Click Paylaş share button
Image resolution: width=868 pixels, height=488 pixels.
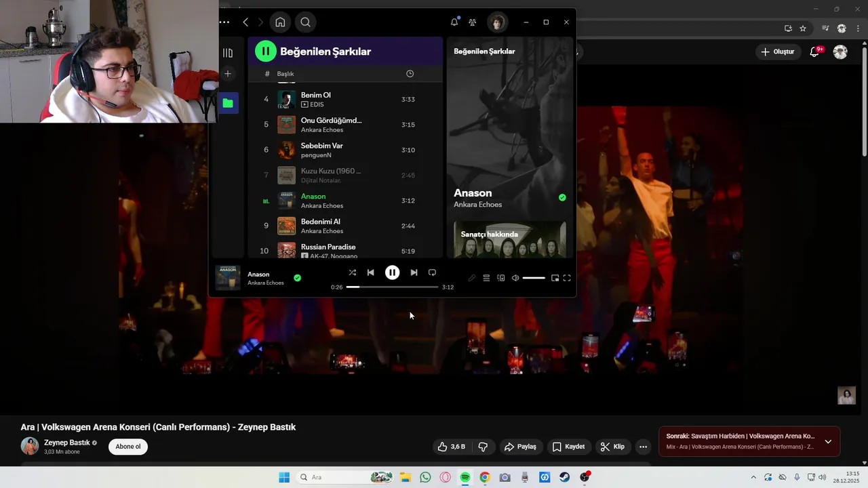[520, 447]
